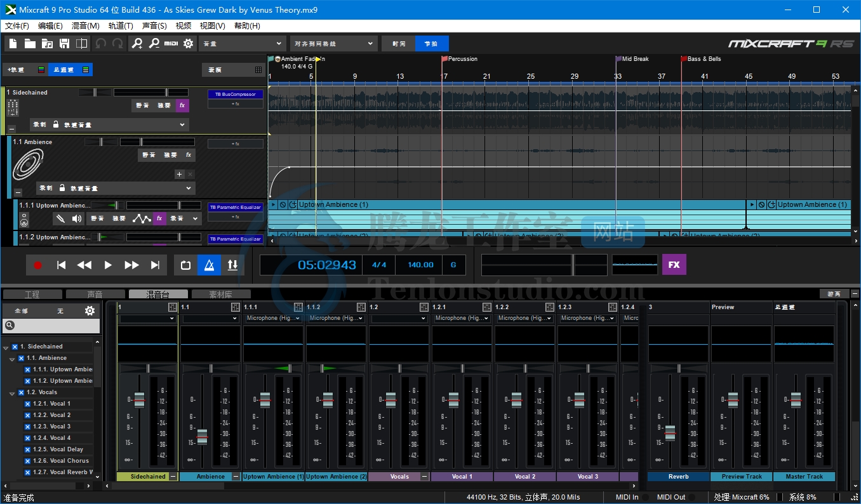Open the grid icon beside the performance button
Viewport: 861px width, 504px height.
(258, 70)
